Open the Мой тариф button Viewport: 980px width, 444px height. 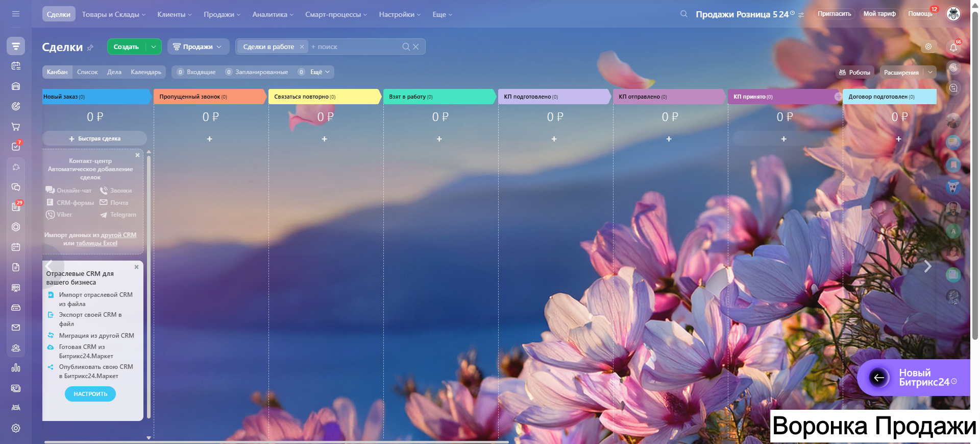(x=879, y=14)
